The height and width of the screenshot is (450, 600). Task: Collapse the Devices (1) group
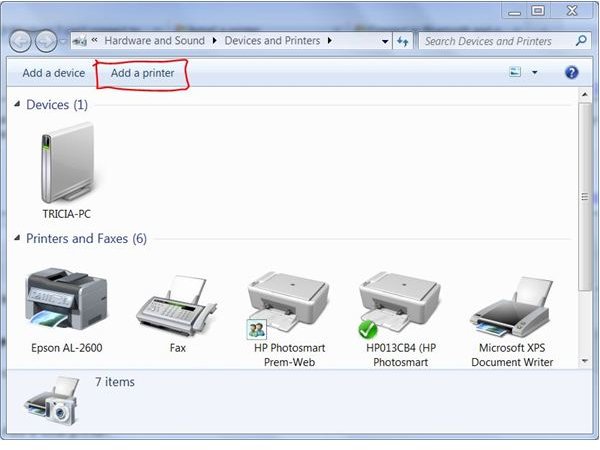17,104
